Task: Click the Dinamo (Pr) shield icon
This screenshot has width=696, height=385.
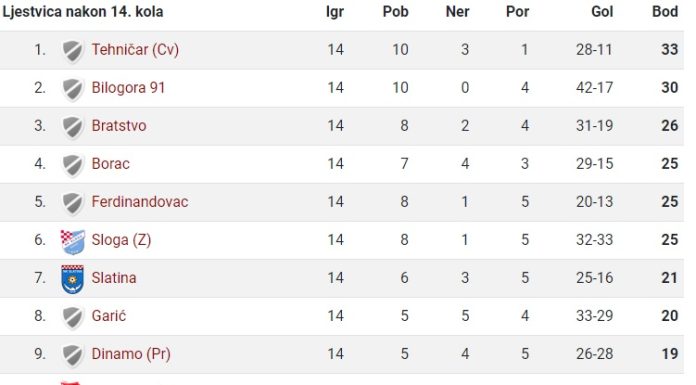Action: pos(73,355)
